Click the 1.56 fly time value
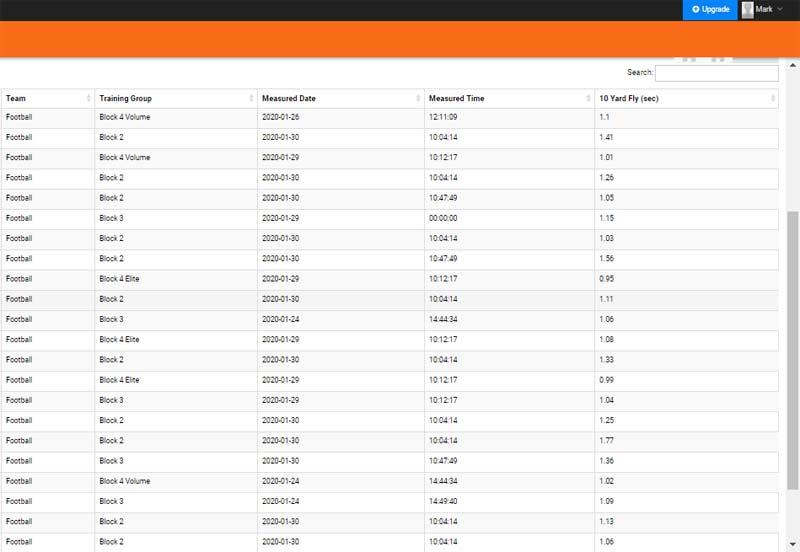Screen dimensions: 800x552 606,258
